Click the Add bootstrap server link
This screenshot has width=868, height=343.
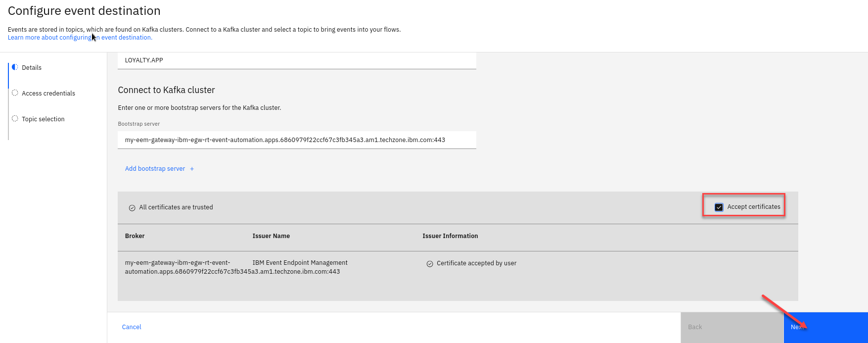(x=155, y=169)
